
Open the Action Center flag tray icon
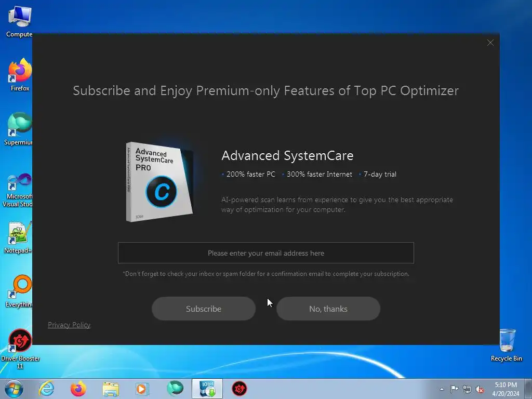454,389
